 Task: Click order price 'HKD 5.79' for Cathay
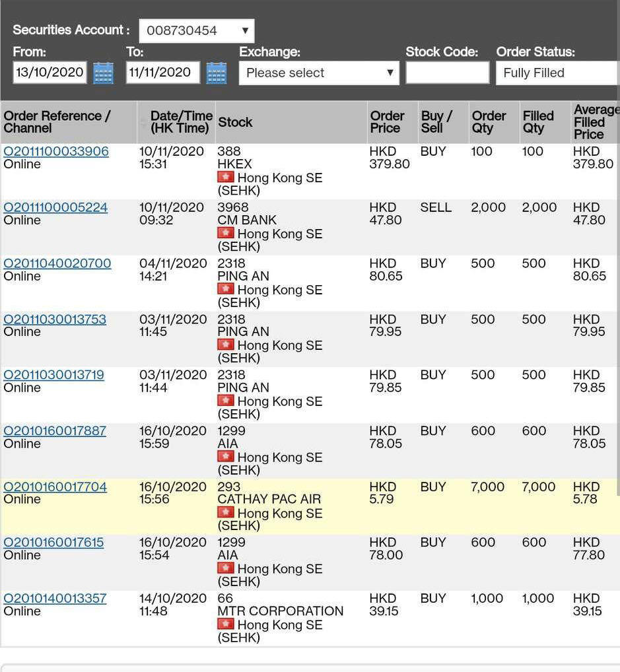pos(382,493)
